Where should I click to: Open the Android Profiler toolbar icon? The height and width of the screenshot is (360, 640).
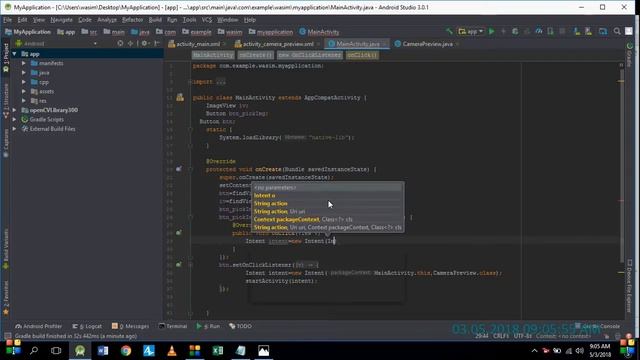tap(539, 31)
